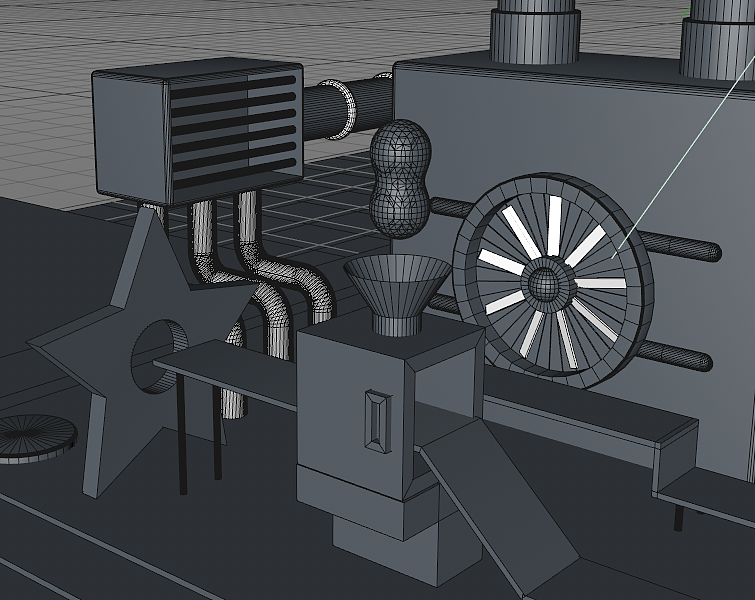Select the flat disc lying on the floor

pyautogui.click(x=37, y=439)
